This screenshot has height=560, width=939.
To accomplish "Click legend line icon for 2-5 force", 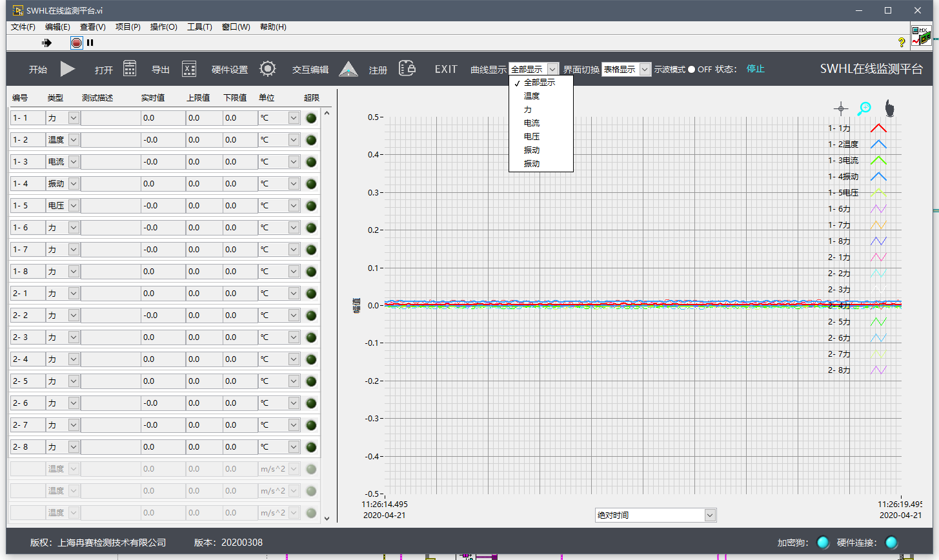I will click(878, 322).
